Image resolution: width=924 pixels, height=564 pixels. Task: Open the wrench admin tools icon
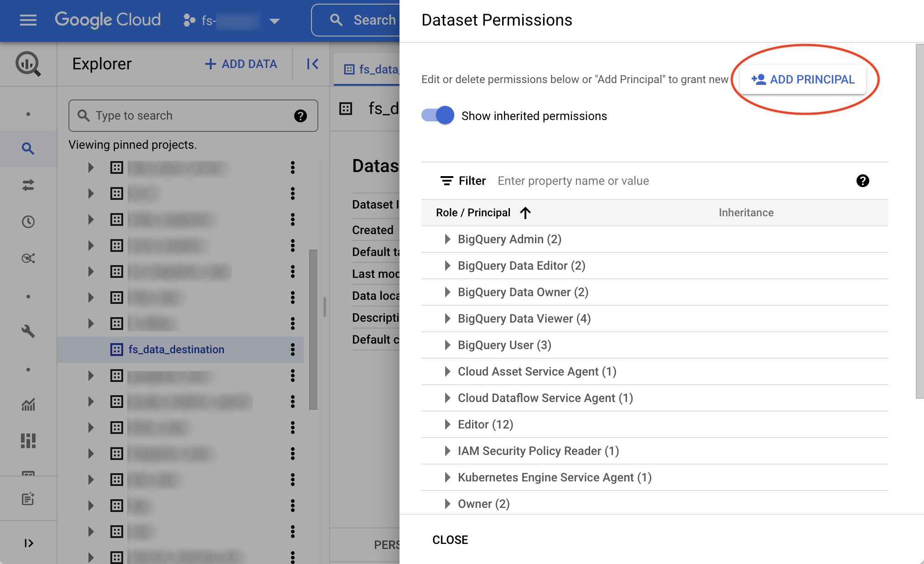(x=28, y=331)
